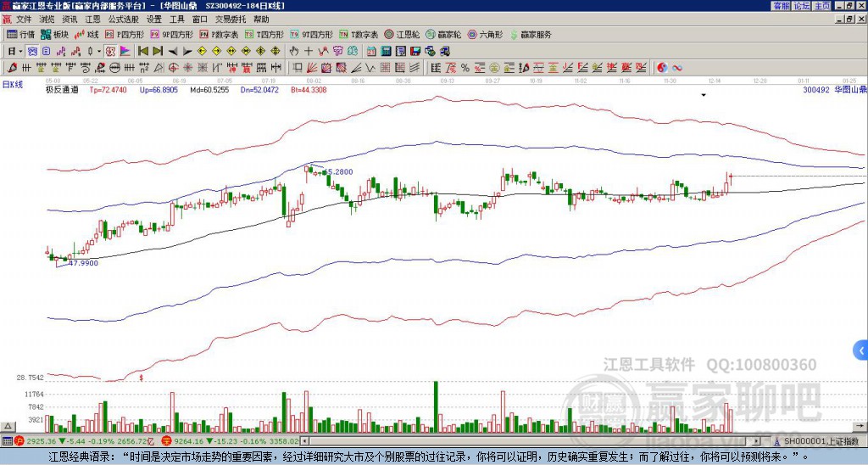Open the 客服 link
Screen dimensions: 868x465
[x=781, y=5]
